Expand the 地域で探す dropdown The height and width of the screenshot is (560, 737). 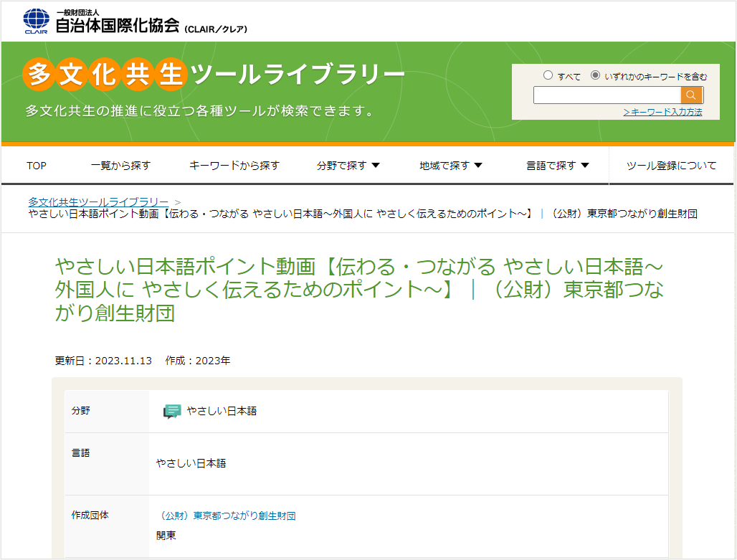[449, 164]
